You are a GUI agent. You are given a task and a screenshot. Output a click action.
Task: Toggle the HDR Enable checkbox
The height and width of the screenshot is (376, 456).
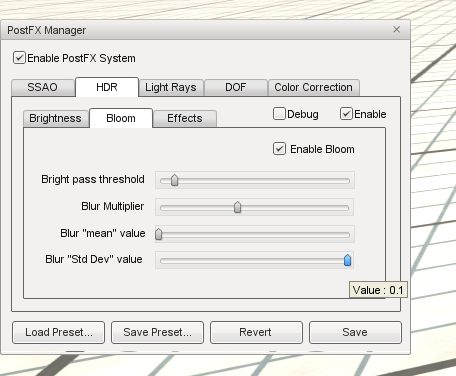coord(346,114)
